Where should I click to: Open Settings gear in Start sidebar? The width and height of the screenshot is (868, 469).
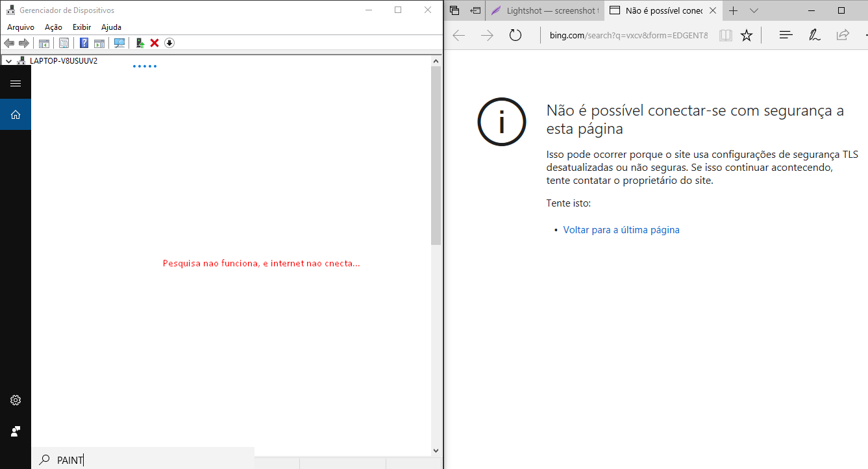coord(16,400)
